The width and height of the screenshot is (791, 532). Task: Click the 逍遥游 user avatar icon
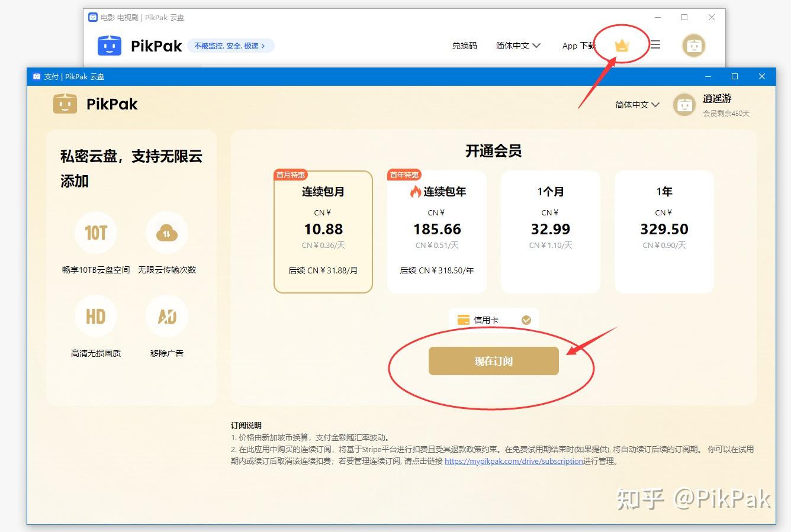(x=684, y=105)
